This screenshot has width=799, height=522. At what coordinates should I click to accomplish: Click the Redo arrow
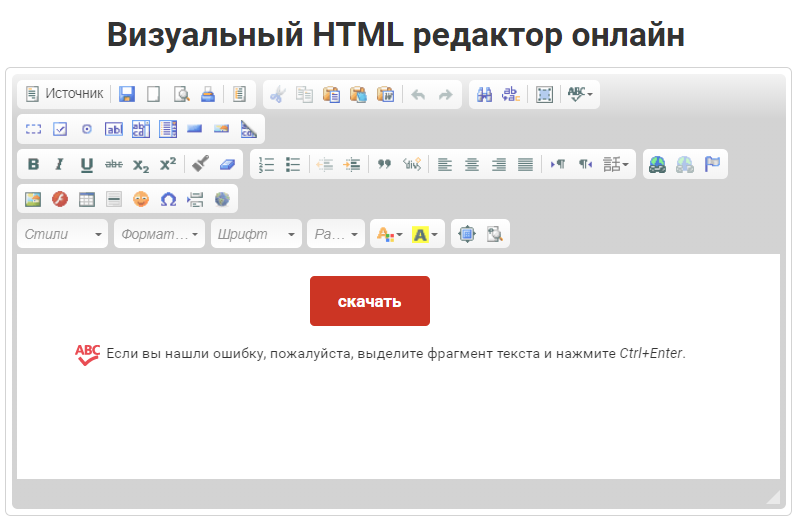pyautogui.click(x=445, y=95)
